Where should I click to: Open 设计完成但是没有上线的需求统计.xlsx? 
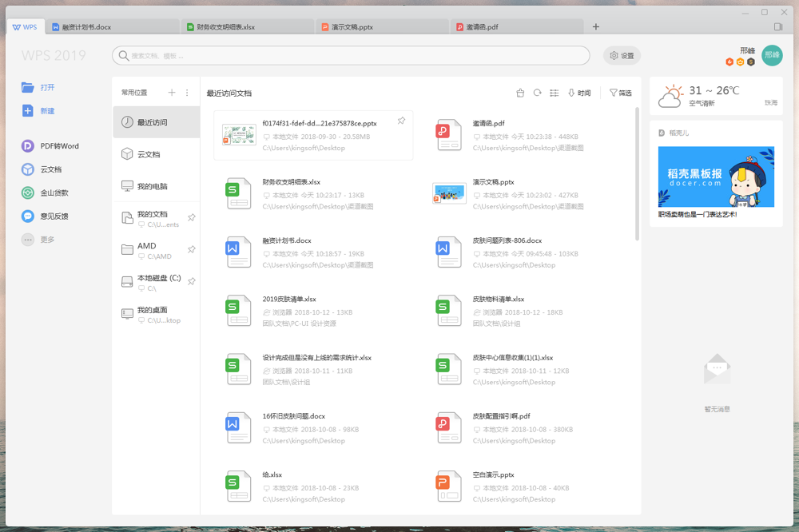(x=313, y=369)
